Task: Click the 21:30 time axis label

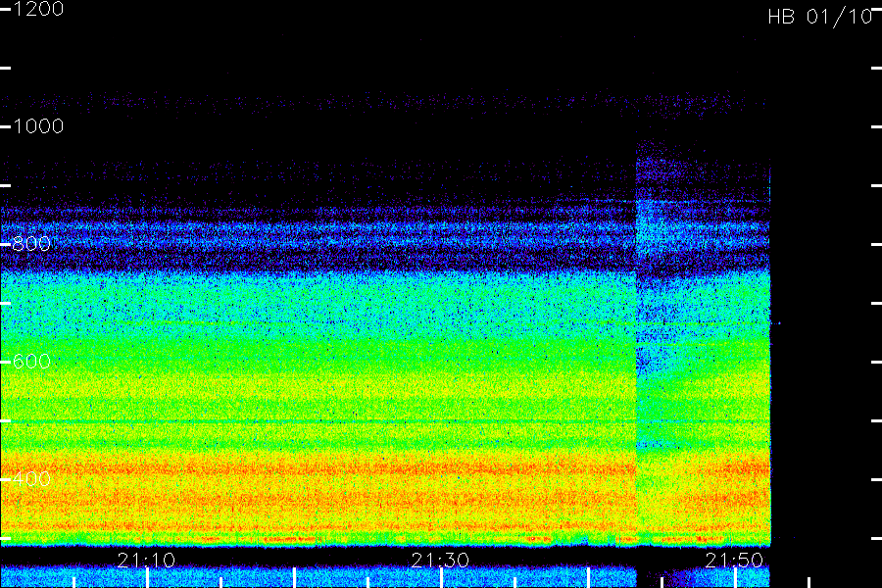Action: (x=440, y=560)
